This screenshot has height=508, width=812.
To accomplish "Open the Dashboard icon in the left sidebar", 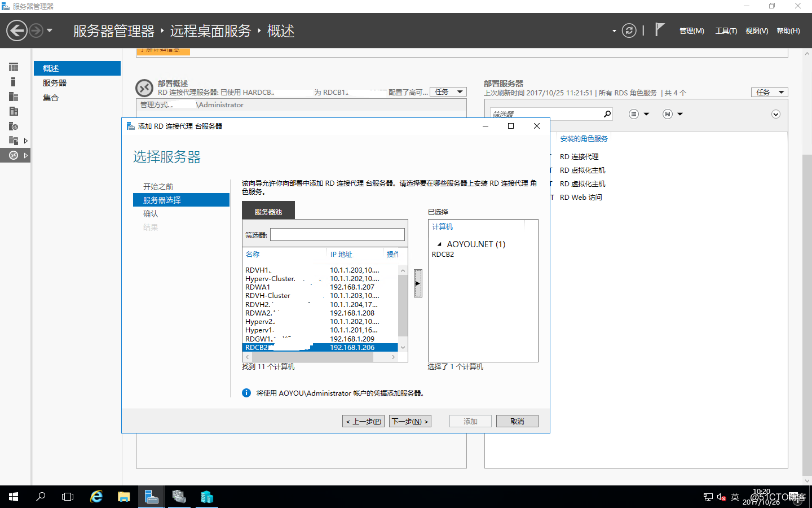I will (14, 67).
